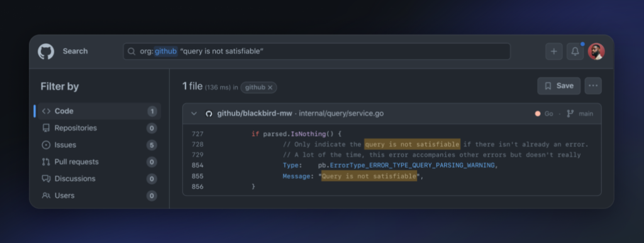Open the more options ellipsis menu

point(593,85)
